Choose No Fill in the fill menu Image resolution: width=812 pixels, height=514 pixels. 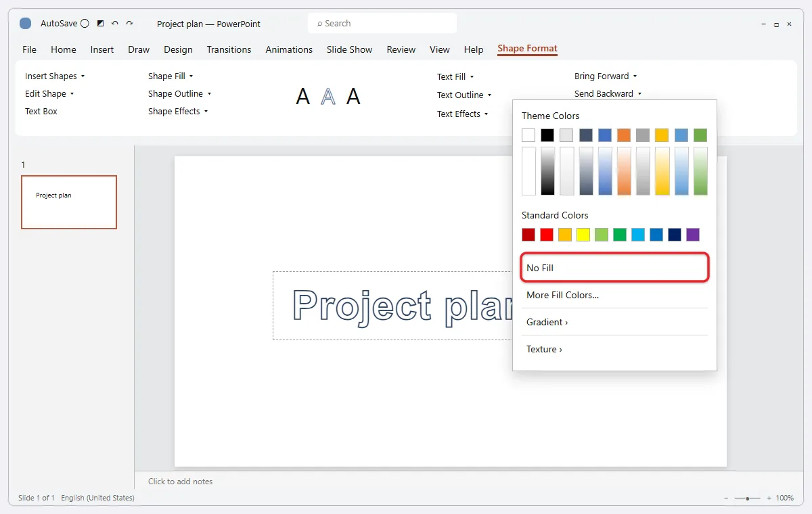pyautogui.click(x=614, y=268)
